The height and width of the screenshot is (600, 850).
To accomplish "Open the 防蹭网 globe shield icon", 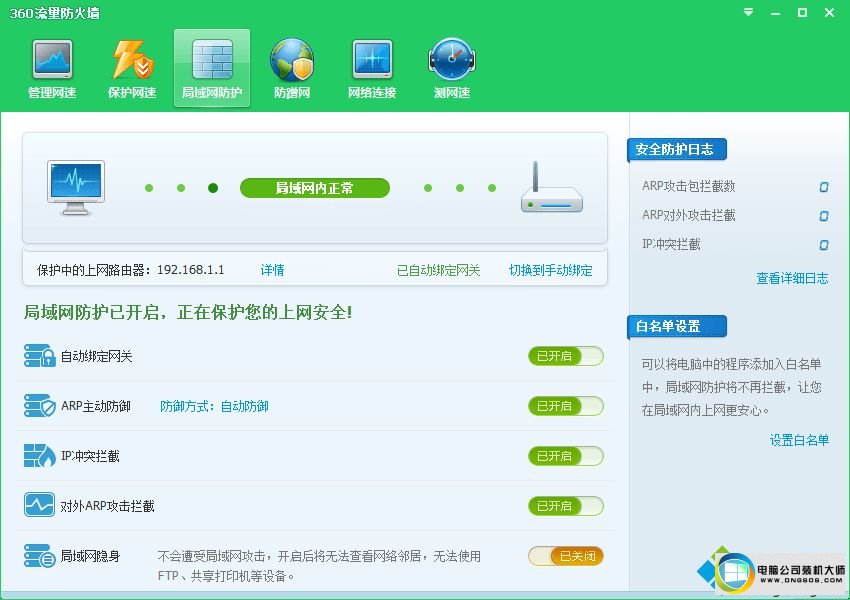I will click(x=292, y=68).
